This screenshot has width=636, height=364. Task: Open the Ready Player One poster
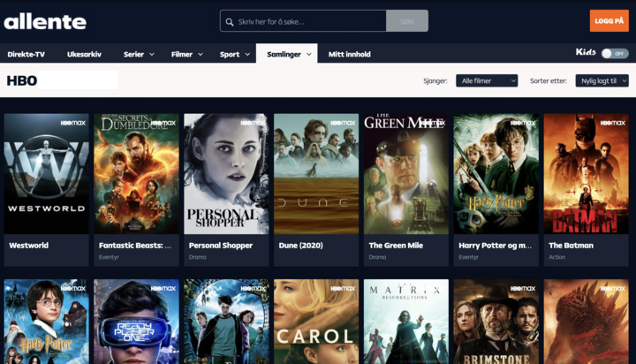click(136, 322)
